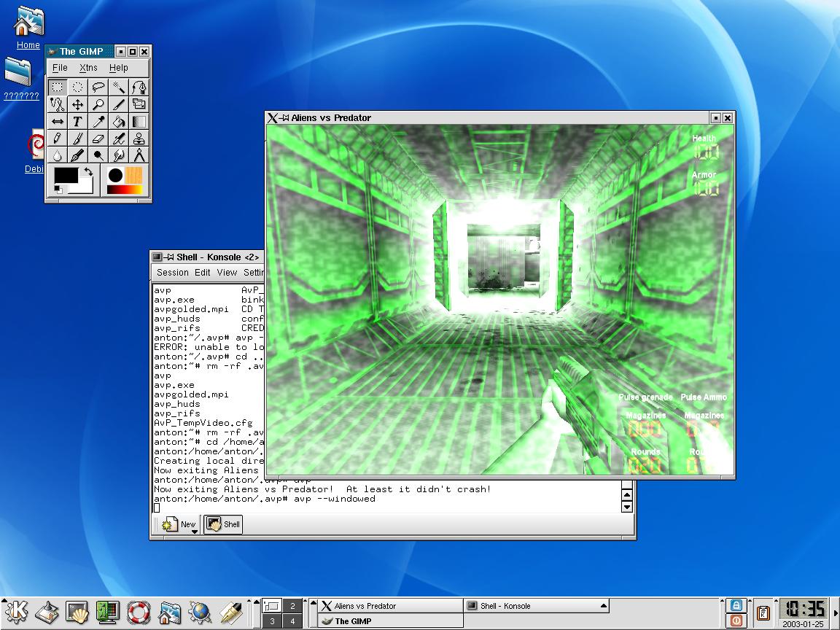This screenshot has height=630, width=840.
Task: Select the Eraser tool
Action: 98,139
